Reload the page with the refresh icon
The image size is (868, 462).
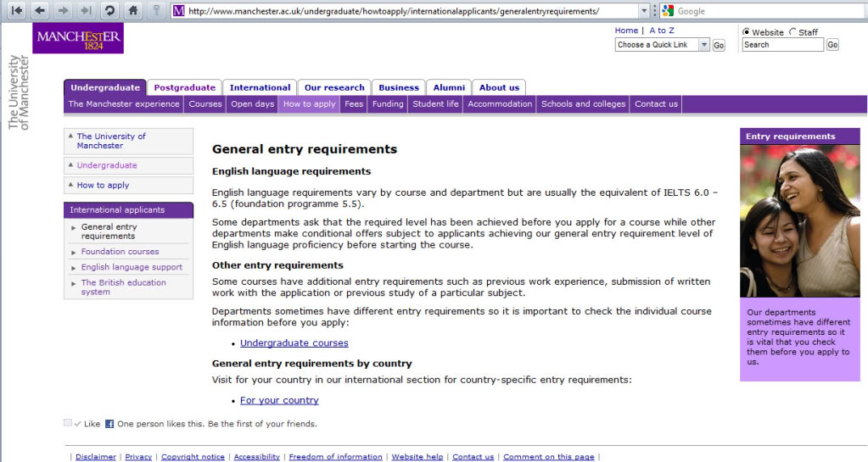[109, 10]
